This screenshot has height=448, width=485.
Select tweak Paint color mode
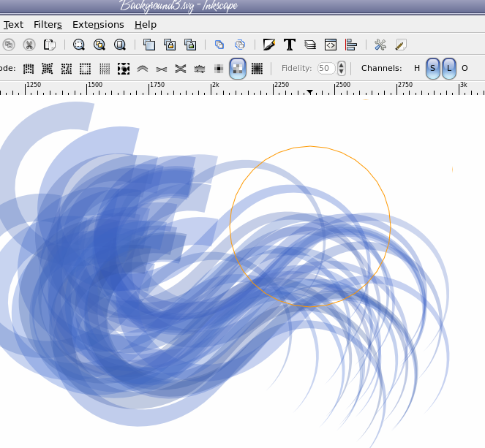(x=219, y=68)
